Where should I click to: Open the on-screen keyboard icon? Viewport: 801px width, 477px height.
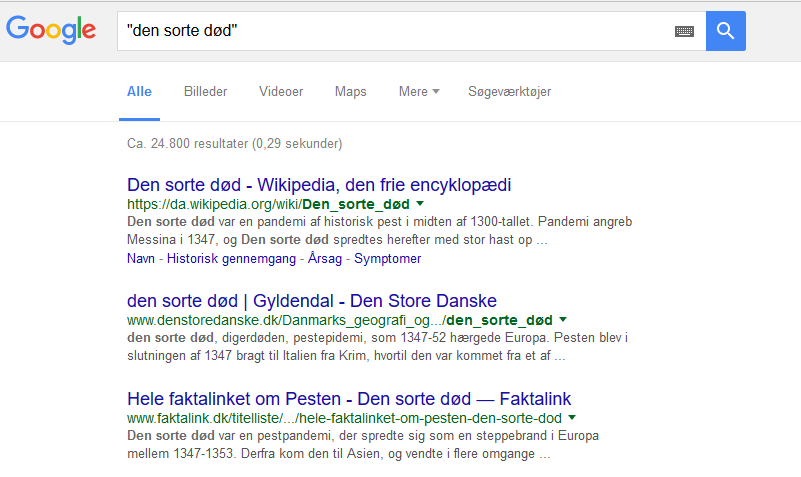tap(684, 32)
